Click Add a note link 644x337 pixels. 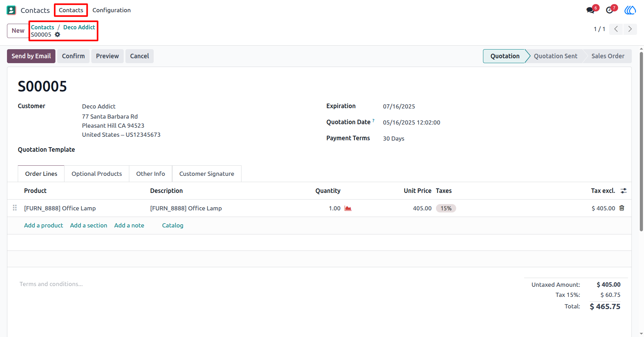click(x=129, y=225)
